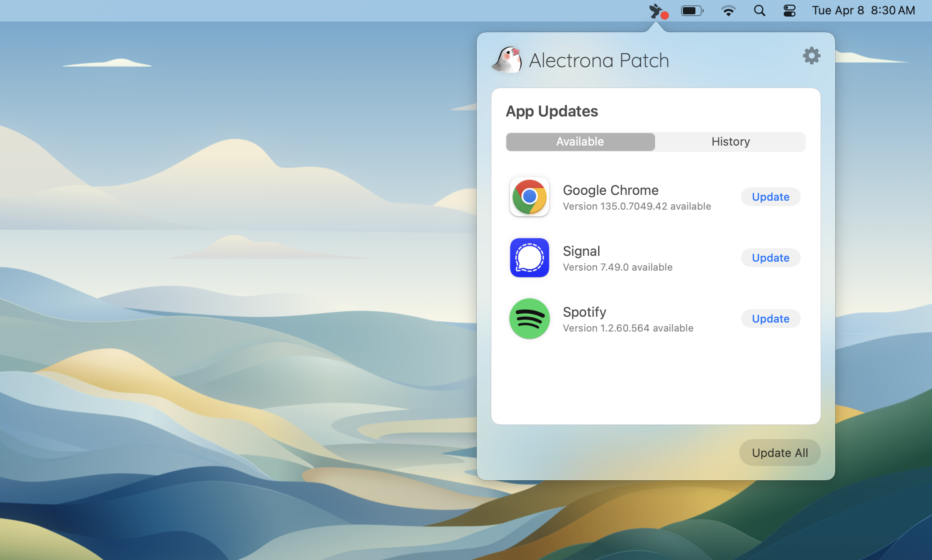This screenshot has width=932, height=560.
Task: Click the battery status icon
Action: [692, 10]
